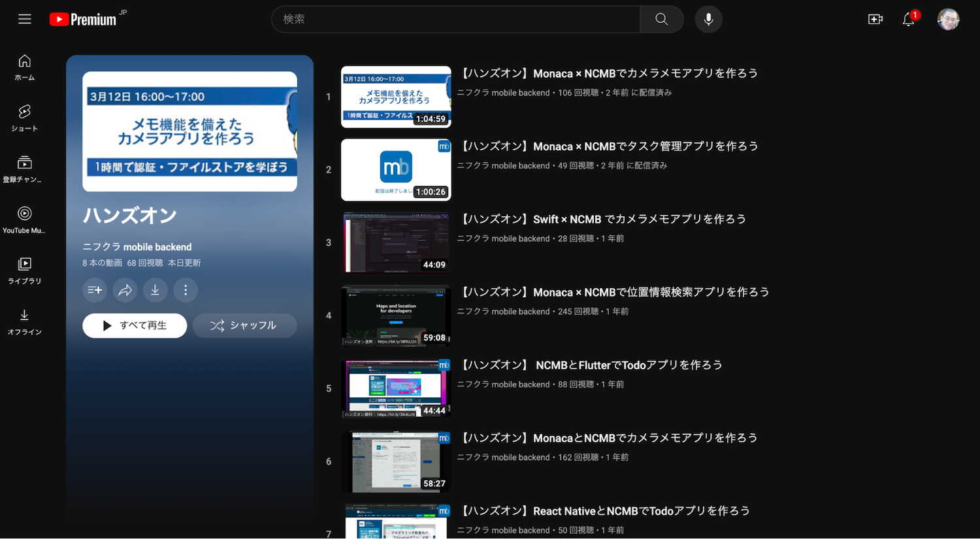Click the playlist title ハンズオン

point(130,216)
